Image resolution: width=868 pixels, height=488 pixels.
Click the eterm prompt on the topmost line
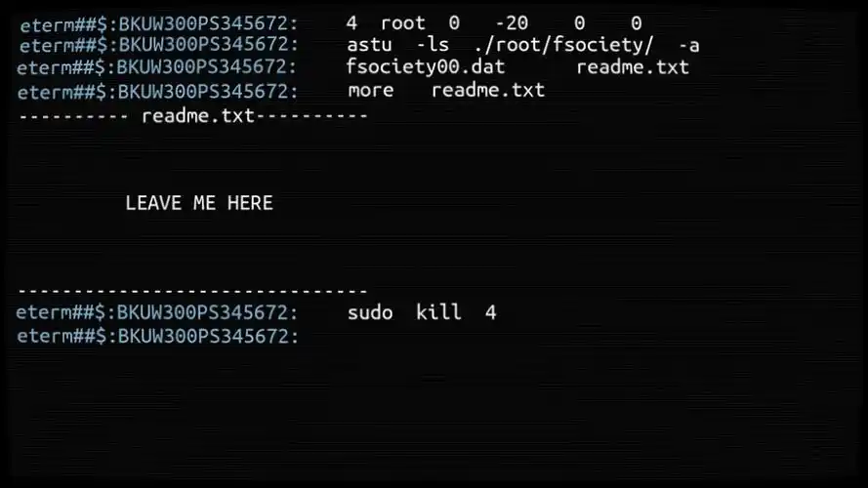(159, 24)
